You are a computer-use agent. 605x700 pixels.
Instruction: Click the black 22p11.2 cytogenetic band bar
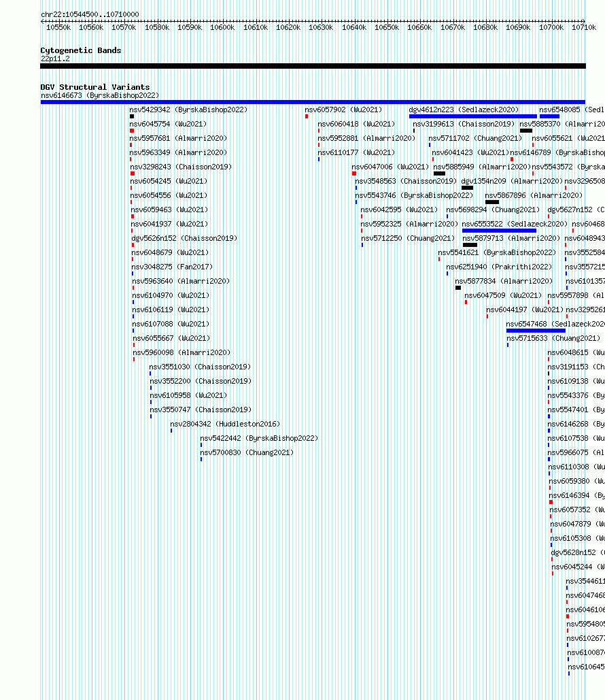[x=313, y=66]
